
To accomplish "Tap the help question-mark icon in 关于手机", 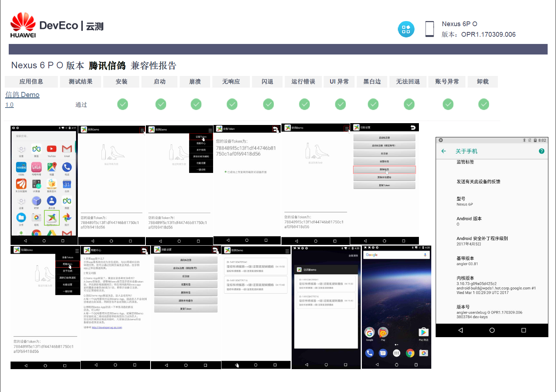I will point(541,151).
